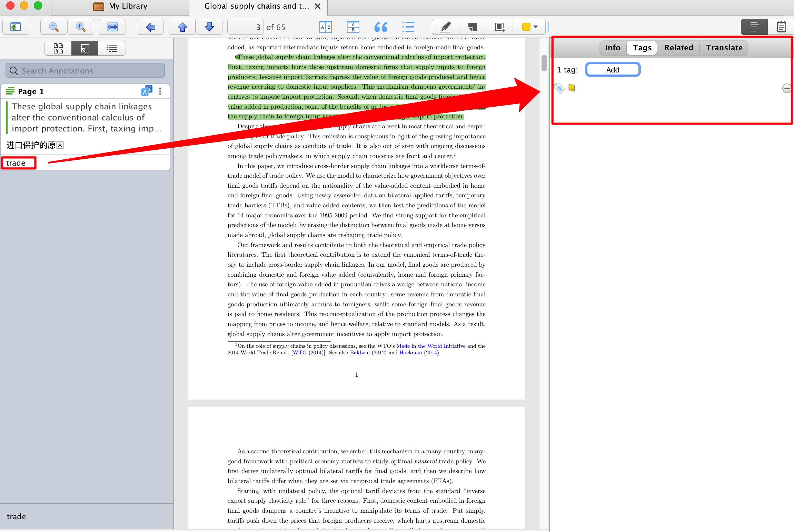Select the area selection annotation tool

pos(499,27)
